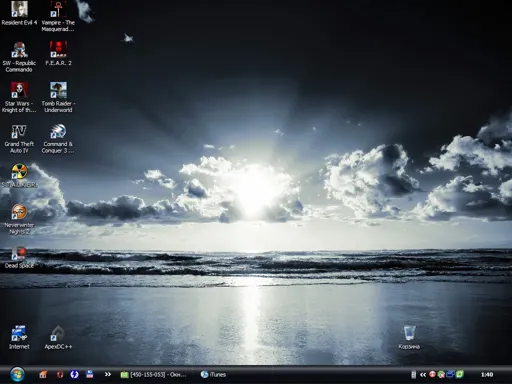Switch to the iTunes taskbar button

[x=213, y=375]
